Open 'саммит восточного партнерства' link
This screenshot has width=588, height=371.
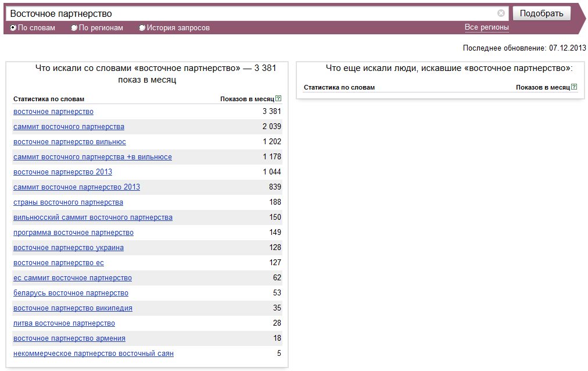pyautogui.click(x=69, y=127)
